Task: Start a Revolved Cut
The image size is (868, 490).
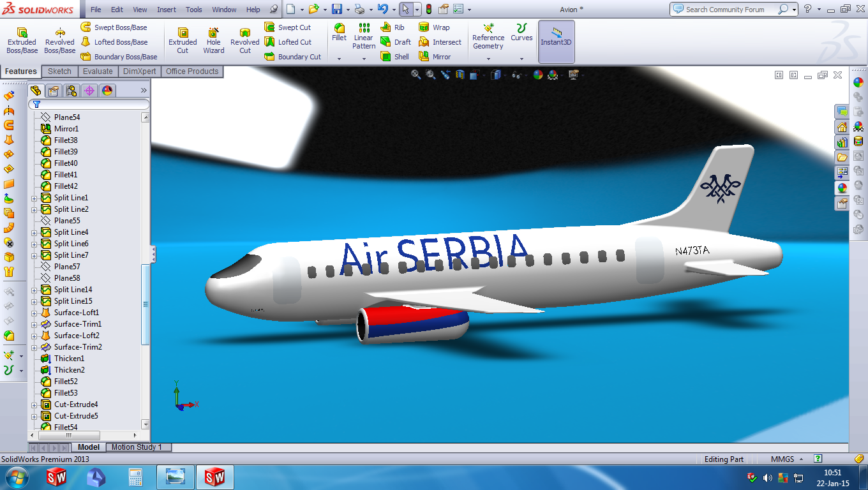Action: click(245, 41)
